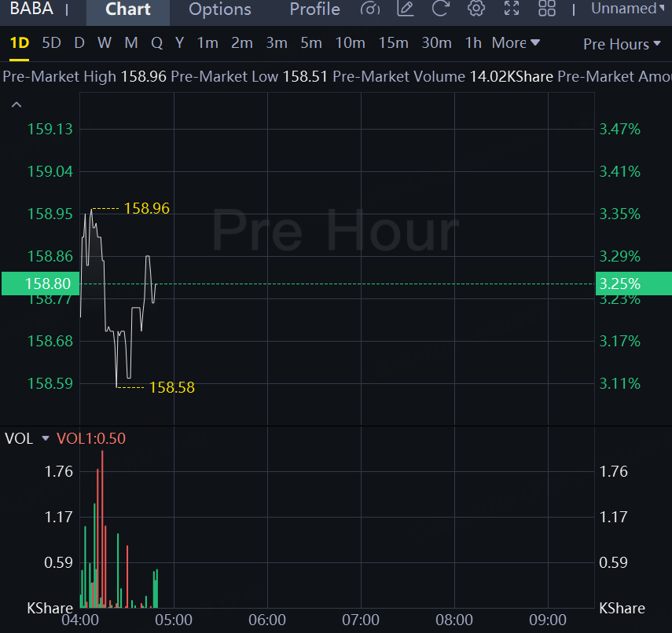
Task: Select the 5D timeframe
Action: 51,43
